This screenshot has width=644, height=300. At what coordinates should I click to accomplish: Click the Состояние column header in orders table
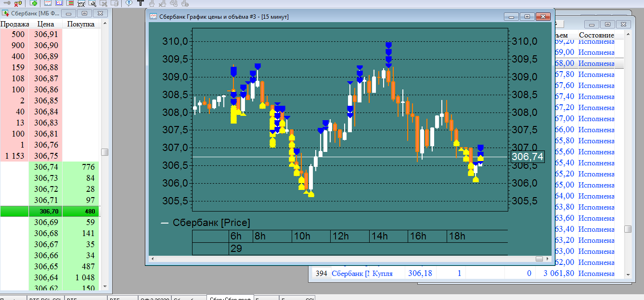596,35
